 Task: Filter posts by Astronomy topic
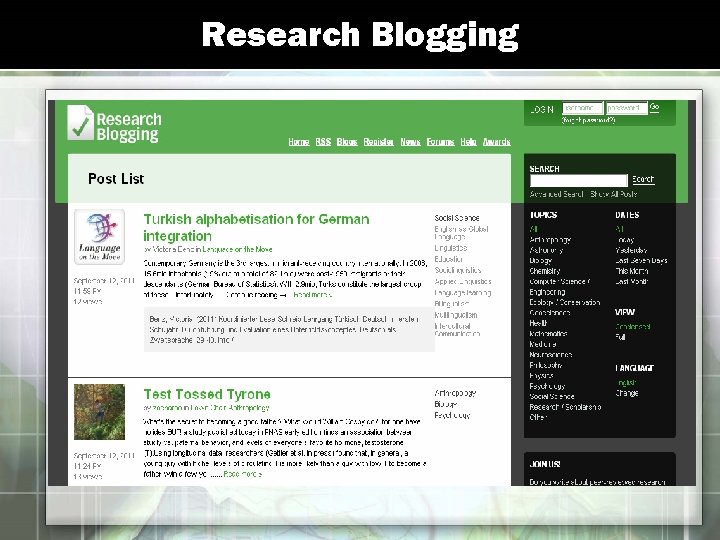[546, 250]
